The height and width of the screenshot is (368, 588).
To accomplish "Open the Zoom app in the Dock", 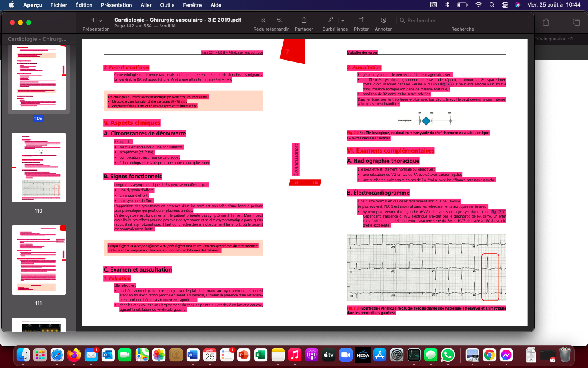I will [346, 355].
